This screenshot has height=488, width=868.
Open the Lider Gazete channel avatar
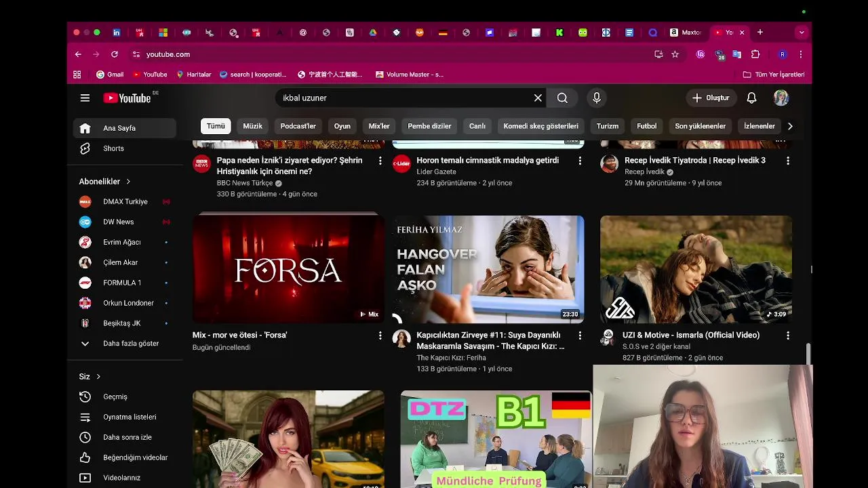tap(401, 163)
